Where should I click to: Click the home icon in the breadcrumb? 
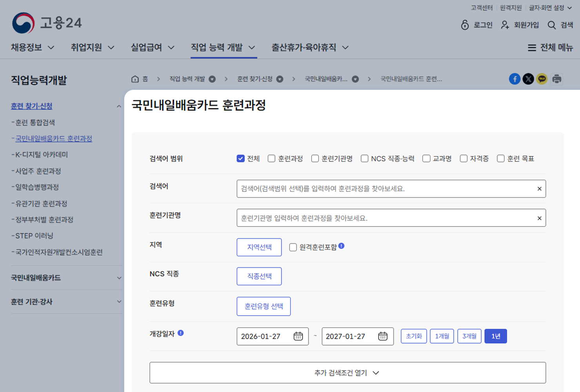[x=135, y=79]
